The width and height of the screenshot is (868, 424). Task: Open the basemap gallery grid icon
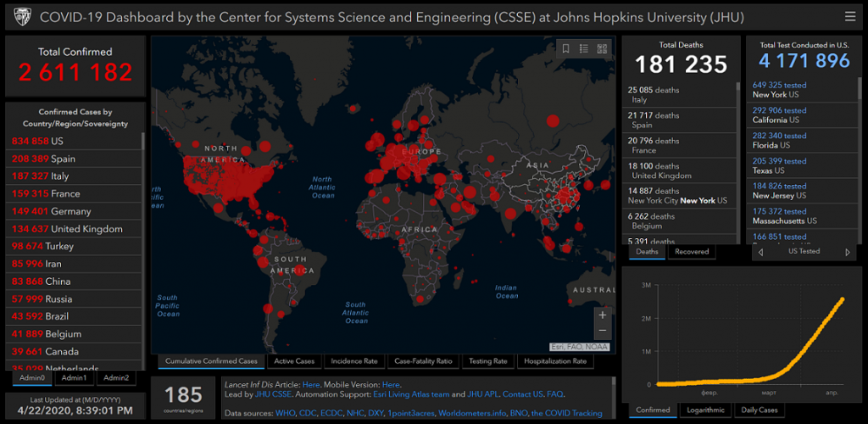click(603, 48)
